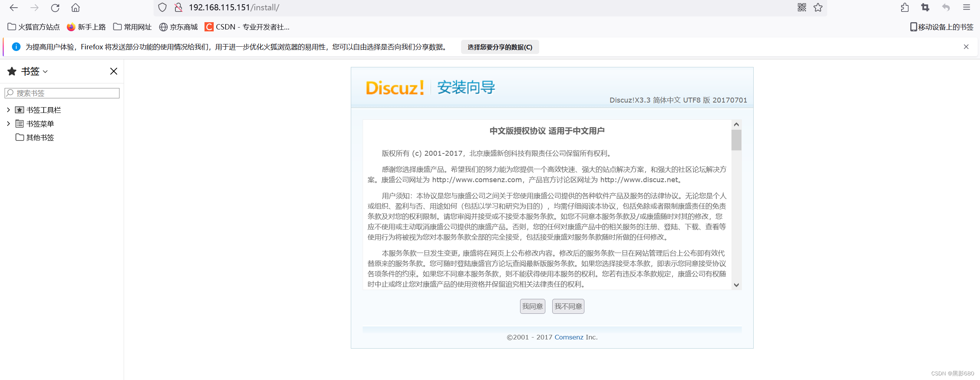This screenshot has height=380, width=980.
Task: Click the 安装向导 title text
Action: tap(466, 88)
